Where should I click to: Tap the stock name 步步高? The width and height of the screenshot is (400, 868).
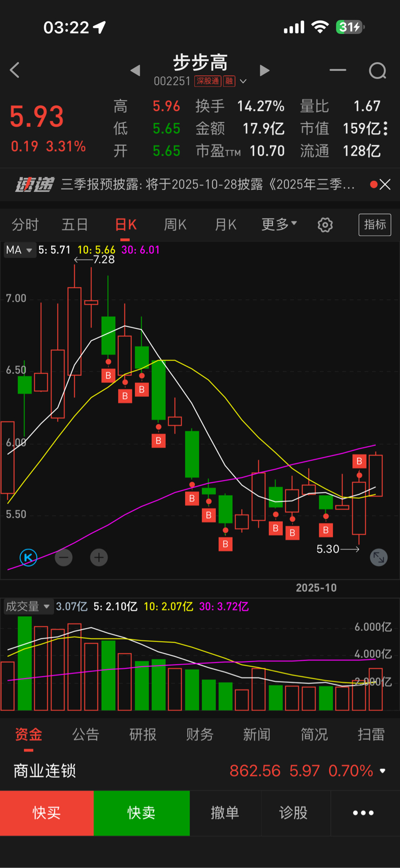pyautogui.click(x=200, y=63)
